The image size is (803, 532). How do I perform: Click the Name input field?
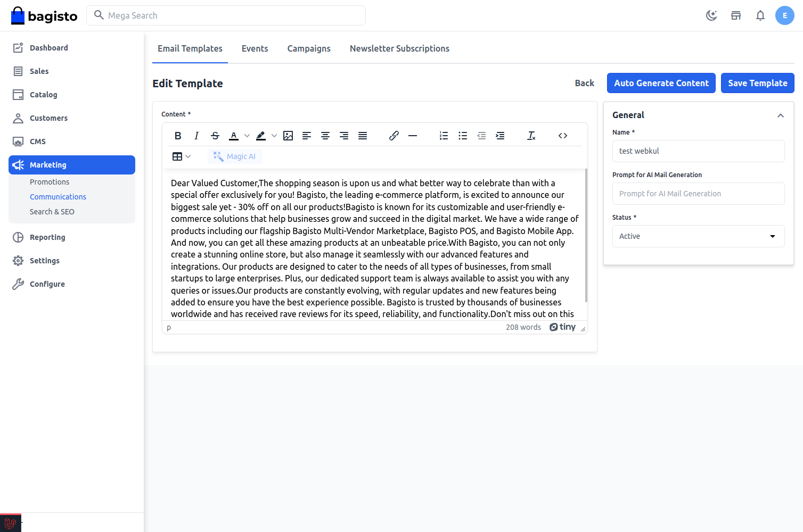click(x=699, y=151)
